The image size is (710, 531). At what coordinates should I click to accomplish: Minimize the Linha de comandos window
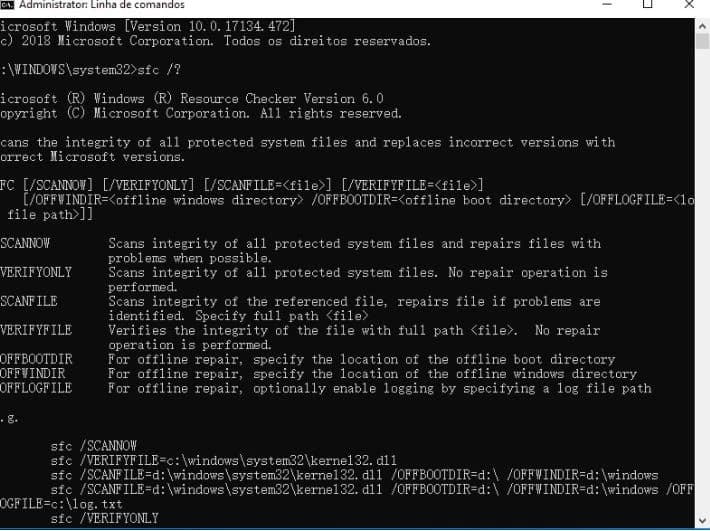coord(607,5)
